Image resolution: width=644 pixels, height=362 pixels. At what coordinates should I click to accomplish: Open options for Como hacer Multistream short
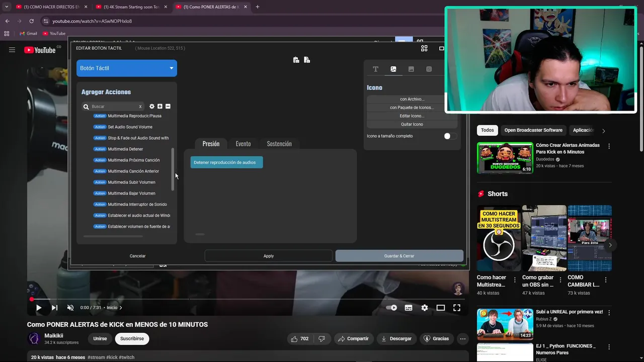coord(515,280)
